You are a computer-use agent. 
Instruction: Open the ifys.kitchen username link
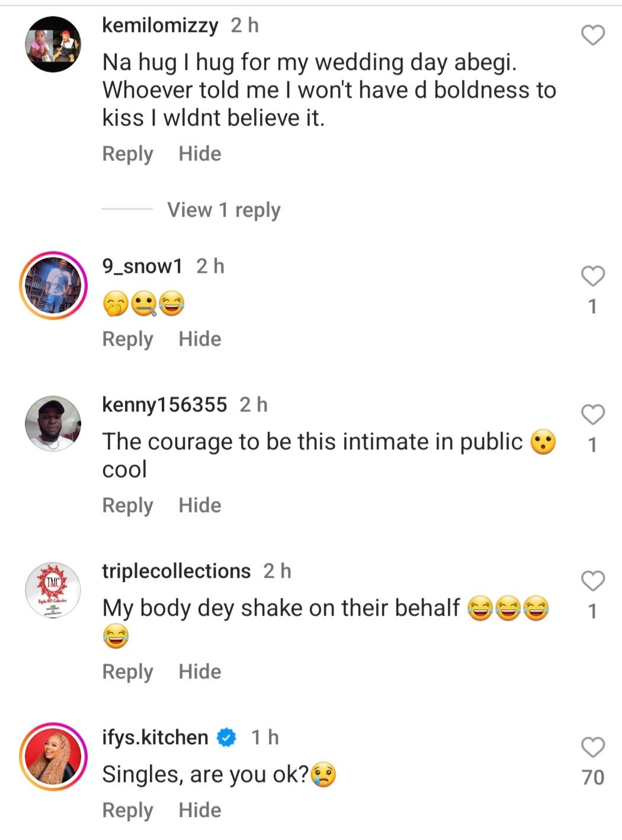(155, 738)
